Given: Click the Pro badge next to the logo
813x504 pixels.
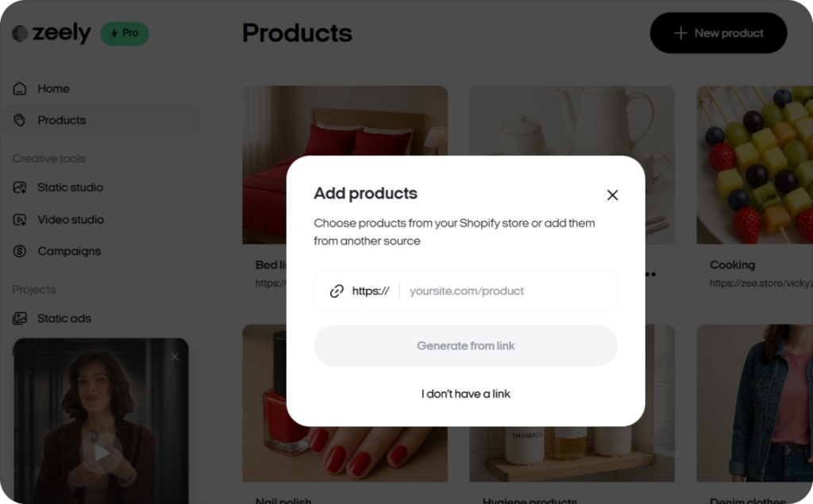Looking at the screenshot, I should [x=124, y=33].
